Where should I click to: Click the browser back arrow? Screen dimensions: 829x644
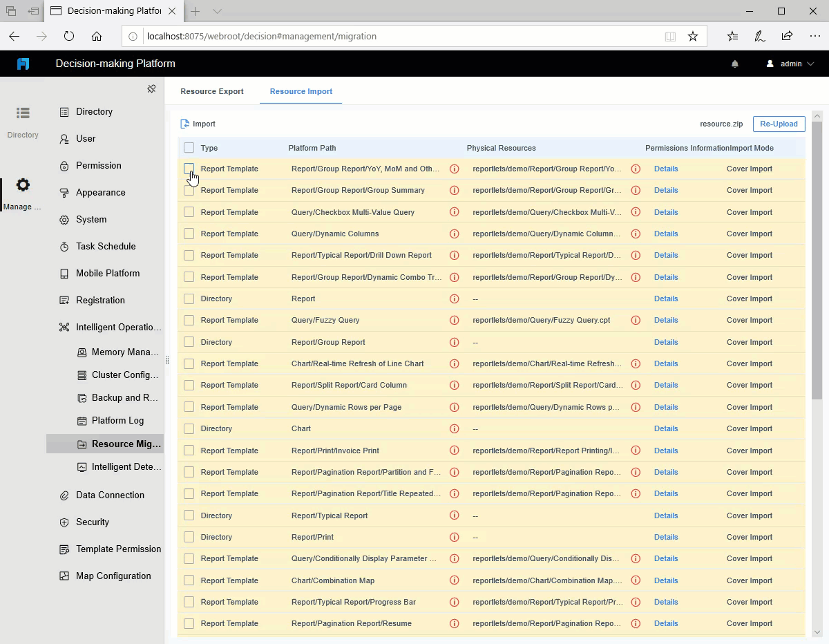[x=15, y=36]
